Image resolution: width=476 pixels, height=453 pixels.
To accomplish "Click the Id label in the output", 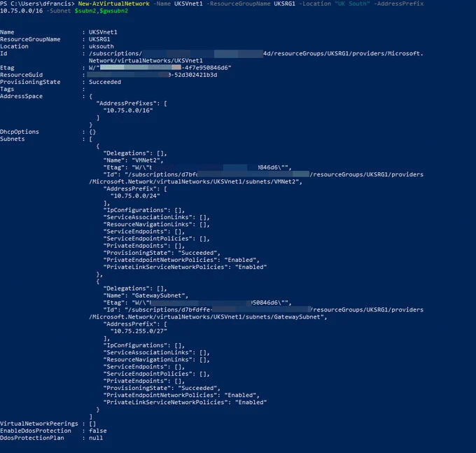I will [3, 53].
